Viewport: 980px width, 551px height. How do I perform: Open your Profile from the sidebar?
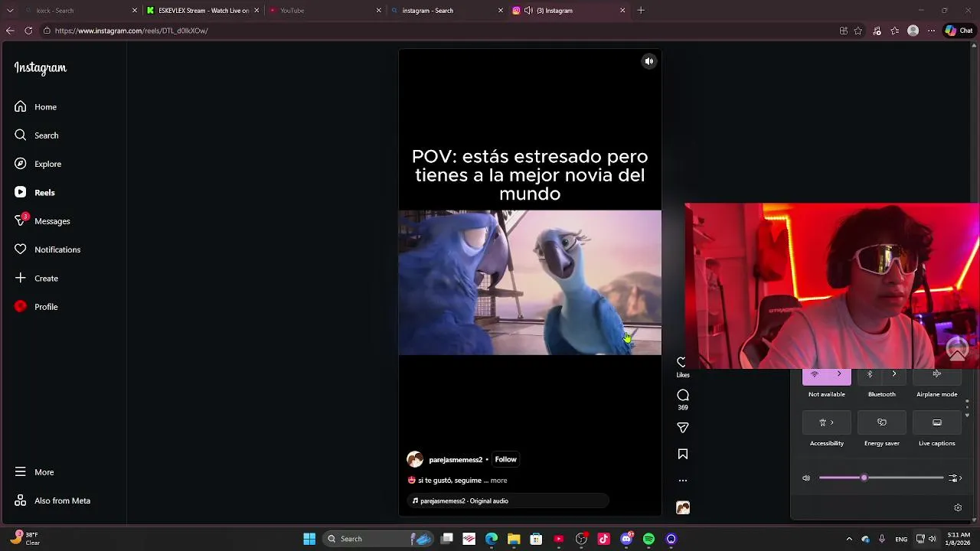36,307
